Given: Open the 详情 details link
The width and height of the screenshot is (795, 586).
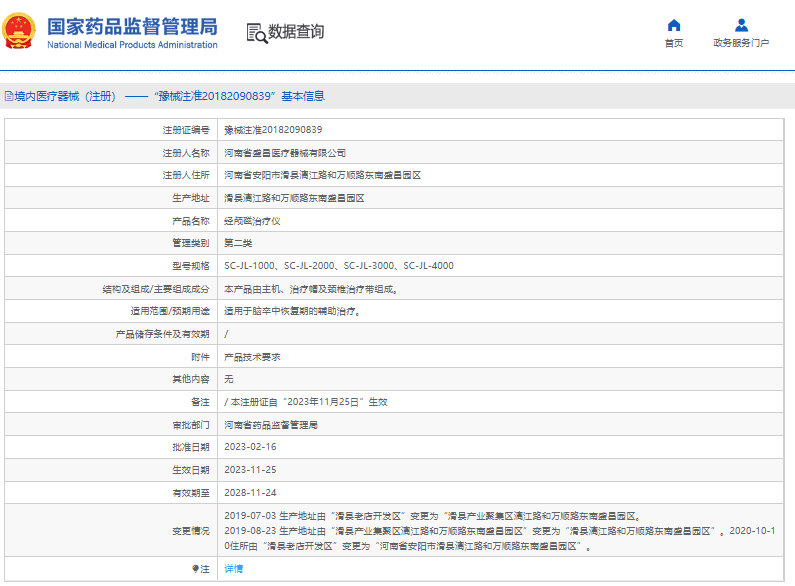Looking at the screenshot, I should point(234,569).
